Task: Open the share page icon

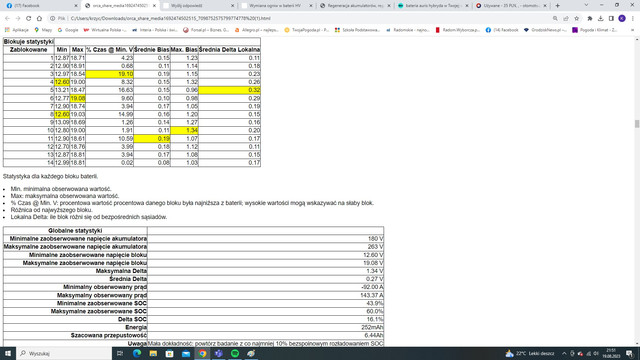Action: (x=566, y=18)
